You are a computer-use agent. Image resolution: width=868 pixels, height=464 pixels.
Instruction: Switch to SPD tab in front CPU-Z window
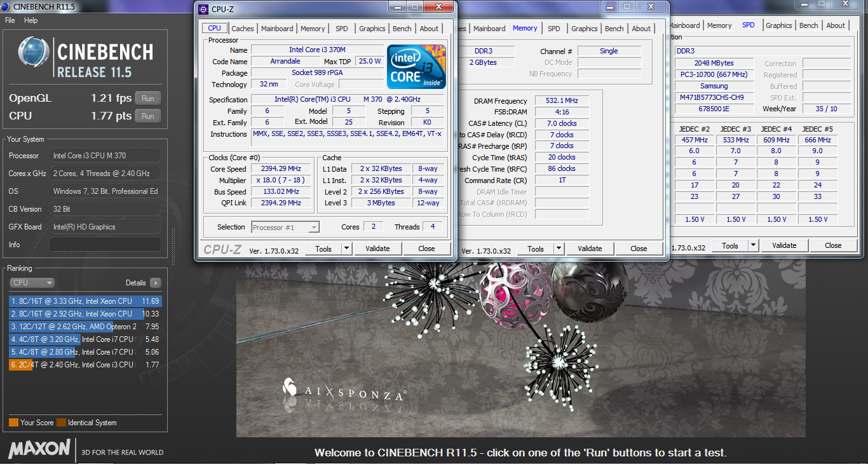[342, 29]
